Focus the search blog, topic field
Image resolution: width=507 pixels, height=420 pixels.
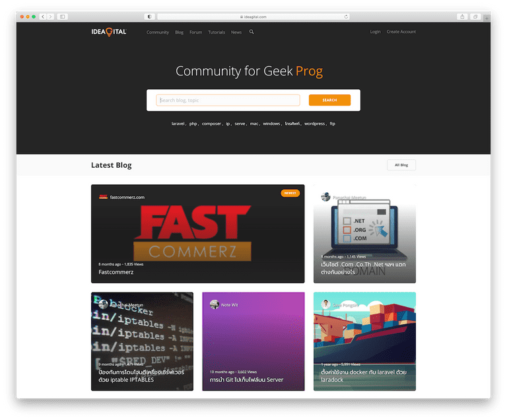point(228,100)
